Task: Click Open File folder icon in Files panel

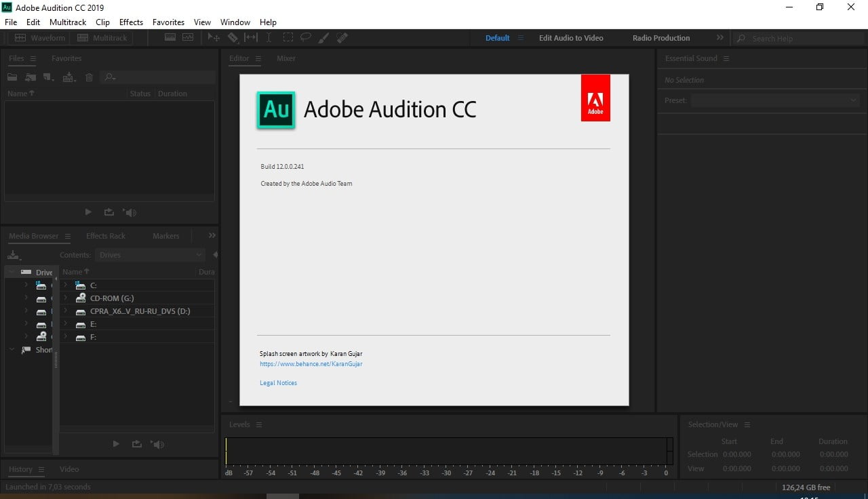Action: (12, 77)
